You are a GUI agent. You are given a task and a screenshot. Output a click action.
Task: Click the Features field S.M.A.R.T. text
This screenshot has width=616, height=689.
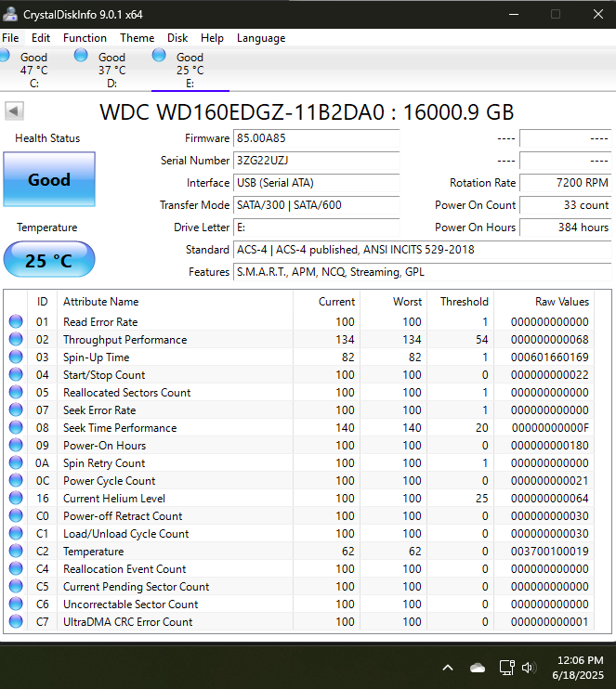point(422,272)
